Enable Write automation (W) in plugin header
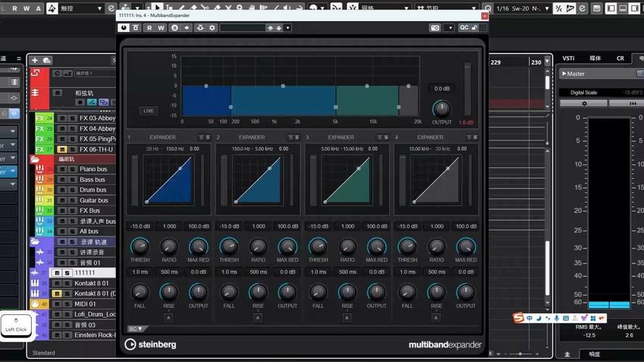 160,28
